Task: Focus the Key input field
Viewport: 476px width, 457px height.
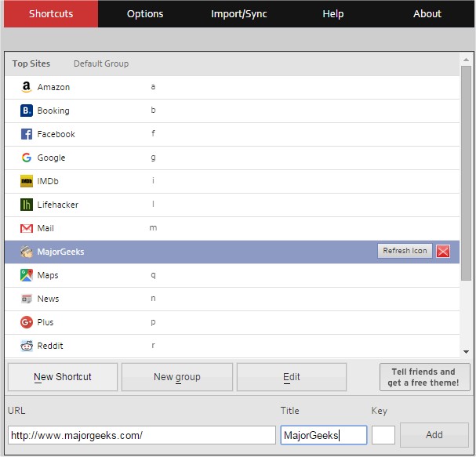Action: click(x=383, y=435)
